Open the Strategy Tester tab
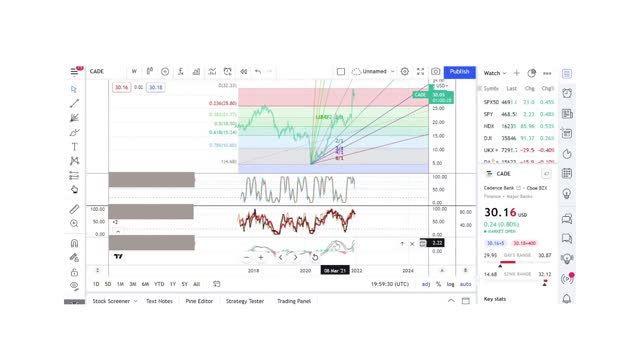 (x=245, y=301)
